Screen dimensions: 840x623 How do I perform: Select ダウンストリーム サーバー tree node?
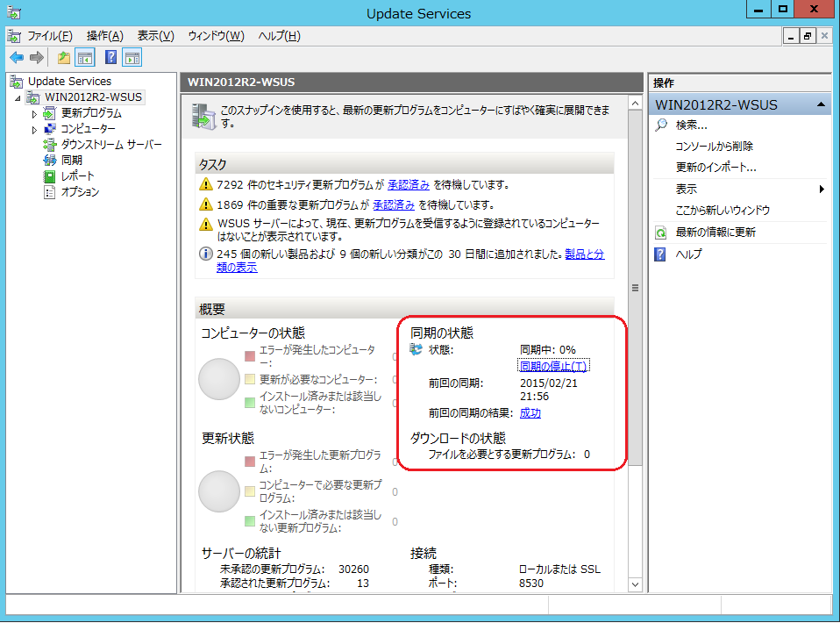[110, 145]
